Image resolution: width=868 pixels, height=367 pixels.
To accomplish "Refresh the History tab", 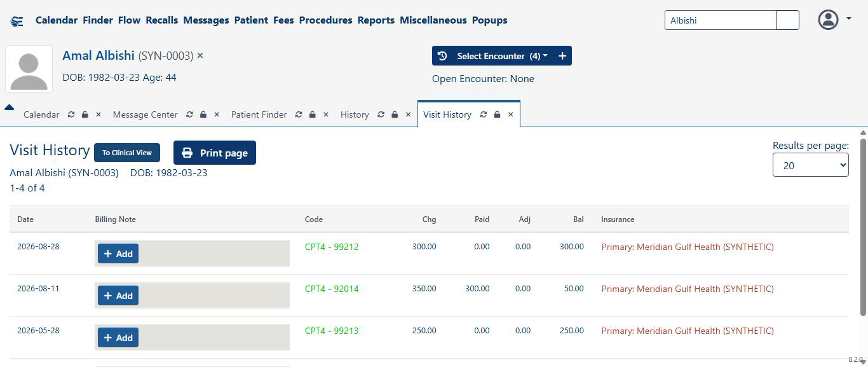I will (381, 114).
